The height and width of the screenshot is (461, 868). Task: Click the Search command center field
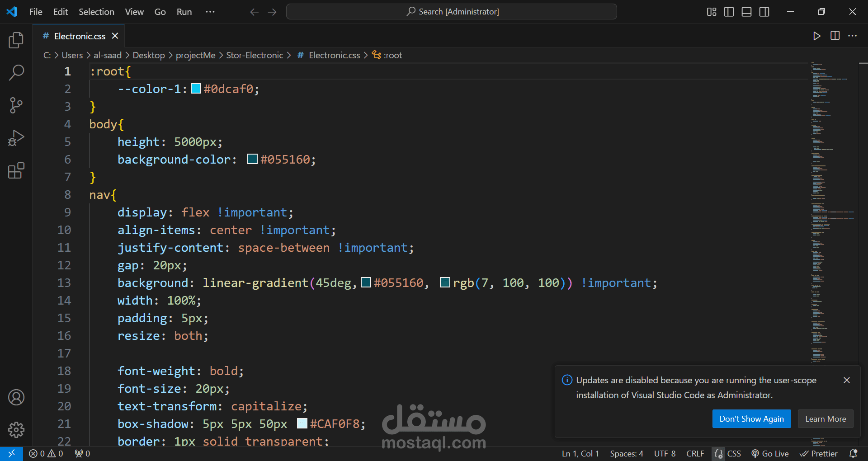pos(452,12)
